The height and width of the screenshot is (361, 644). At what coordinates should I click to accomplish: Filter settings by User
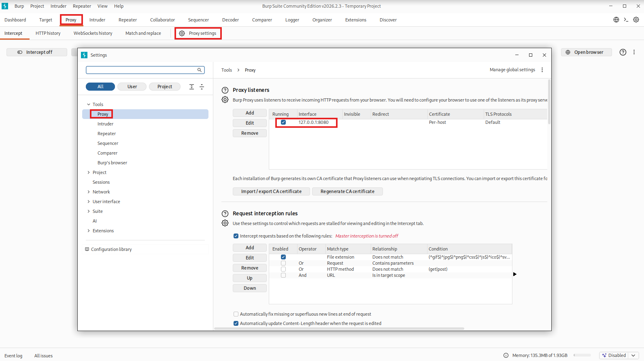pos(132,87)
